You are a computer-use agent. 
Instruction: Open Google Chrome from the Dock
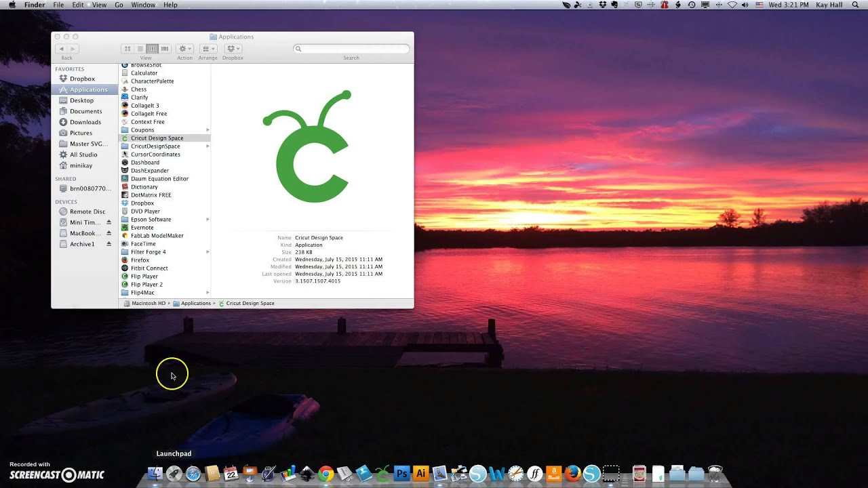pyautogui.click(x=325, y=473)
